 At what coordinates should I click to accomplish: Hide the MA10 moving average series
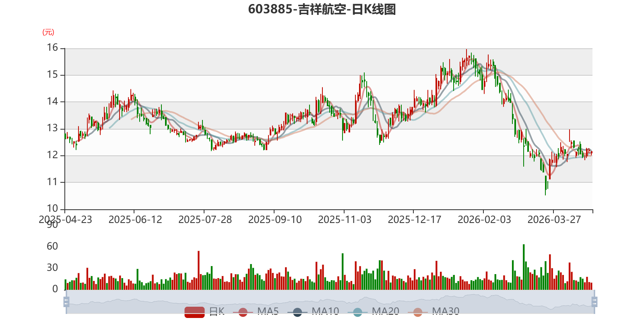tap(313, 312)
